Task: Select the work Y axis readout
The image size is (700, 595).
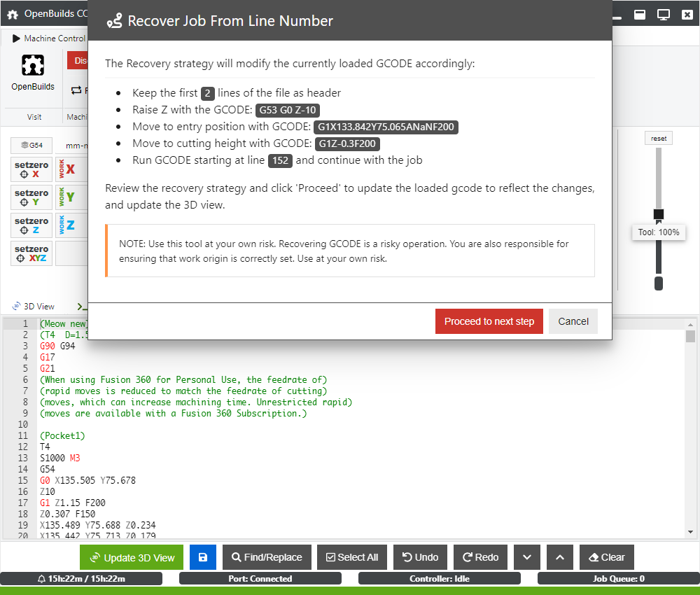Action: pos(71,197)
